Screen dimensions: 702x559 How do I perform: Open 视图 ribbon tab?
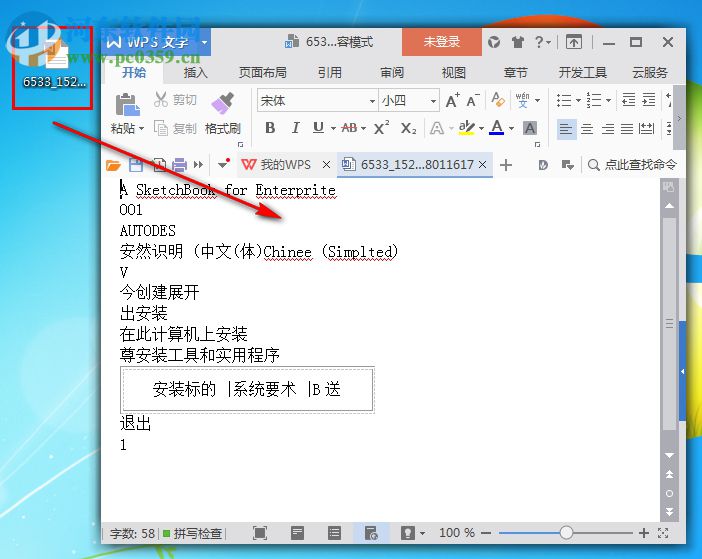tap(454, 73)
